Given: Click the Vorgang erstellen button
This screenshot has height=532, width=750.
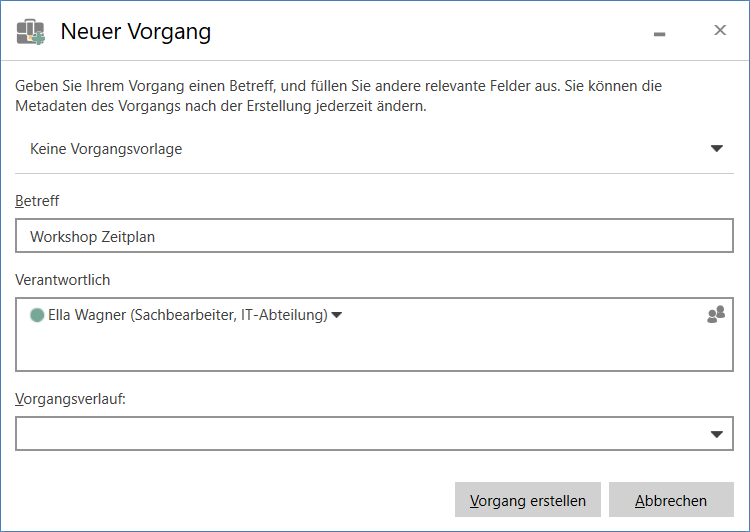Looking at the screenshot, I should [528, 500].
